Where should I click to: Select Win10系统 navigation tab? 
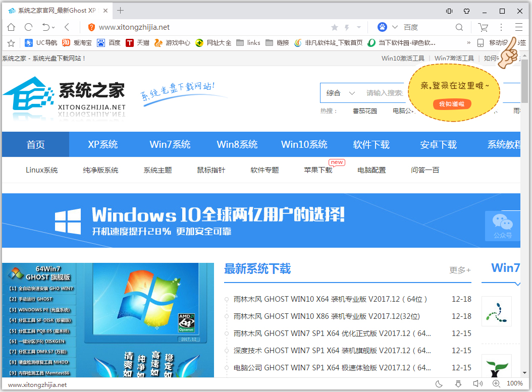[x=304, y=144]
